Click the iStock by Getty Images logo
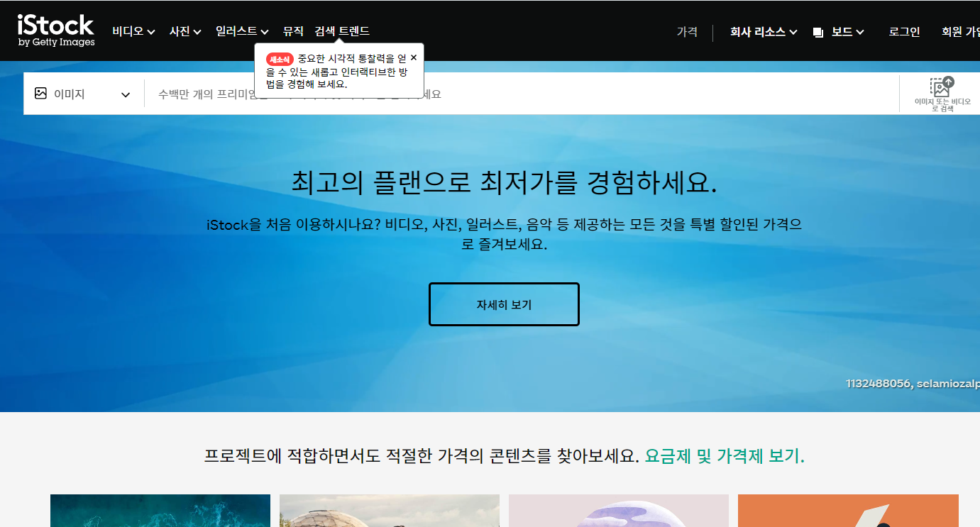This screenshot has height=527, width=980. pos(55,30)
